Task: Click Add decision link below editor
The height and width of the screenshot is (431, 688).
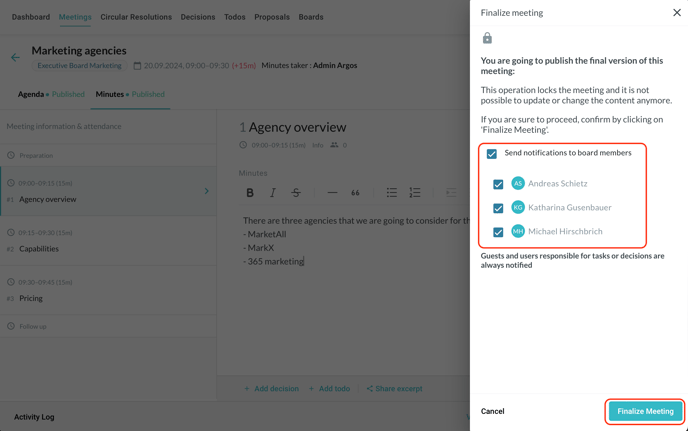Action: click(271, 389)
